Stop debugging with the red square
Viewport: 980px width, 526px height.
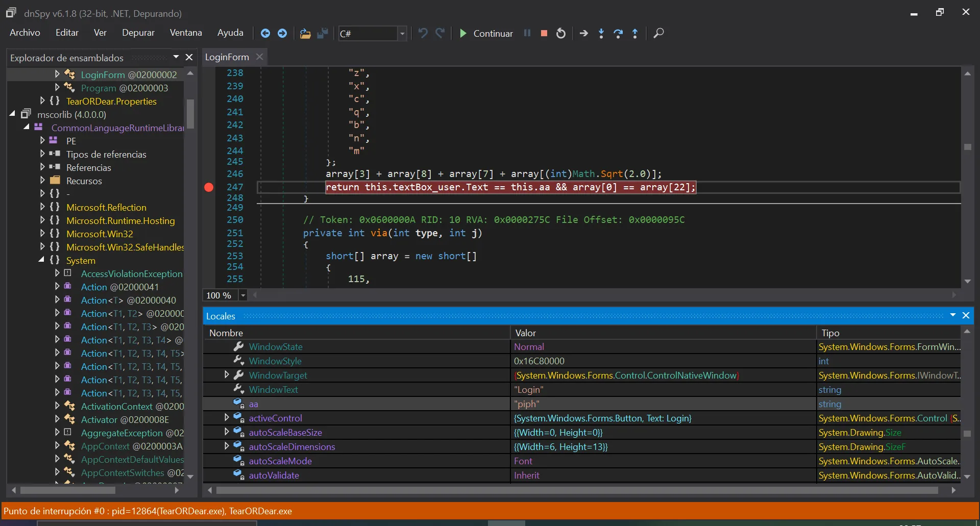click(x=544, y=33)
